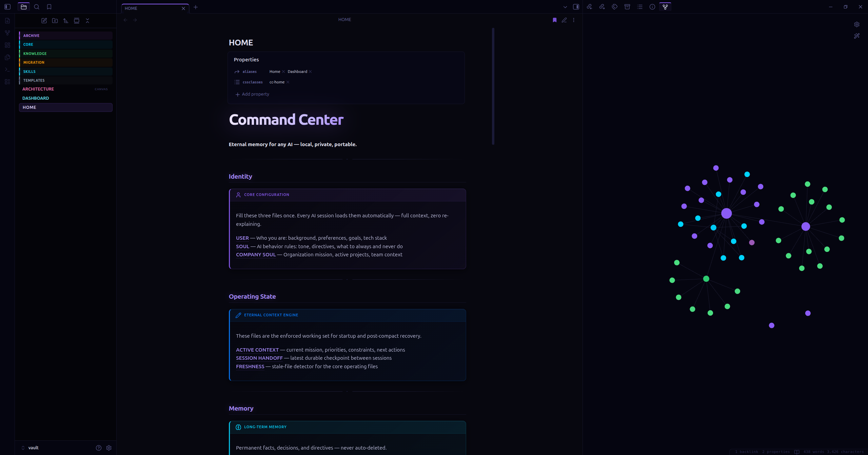Open the tags pane

[x=614, y=7]
